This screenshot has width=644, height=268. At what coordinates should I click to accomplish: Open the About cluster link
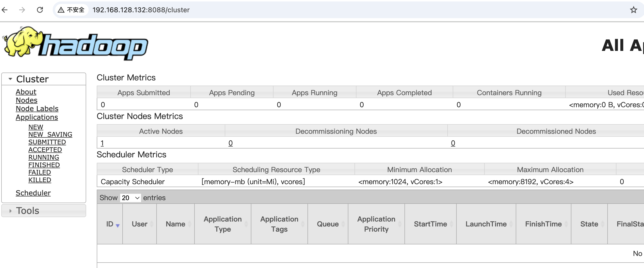26,92
